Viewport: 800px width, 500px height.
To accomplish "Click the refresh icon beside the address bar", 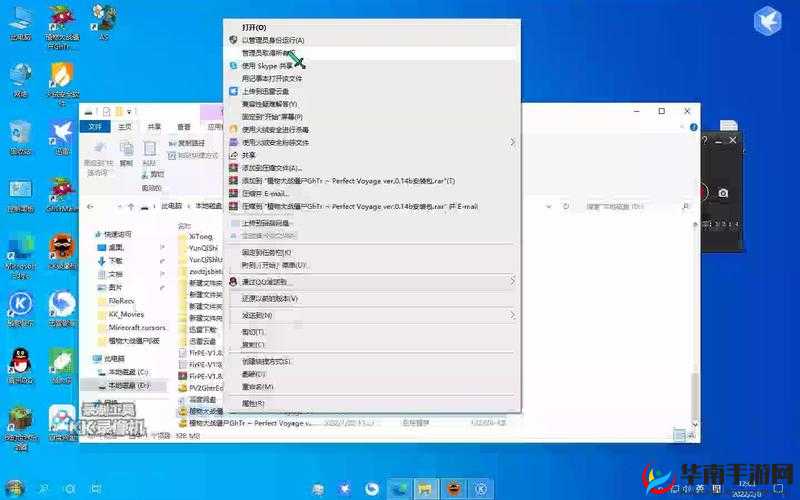I will coord(565,207).
